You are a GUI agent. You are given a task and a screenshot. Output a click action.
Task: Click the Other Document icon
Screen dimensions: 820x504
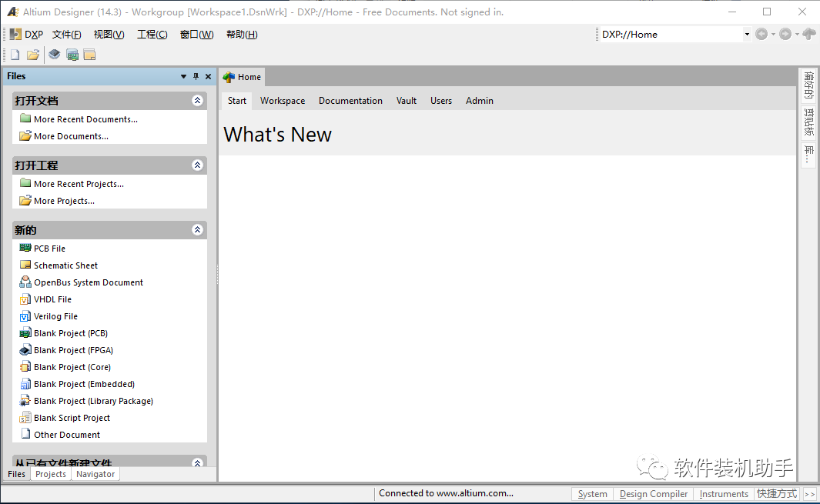click(25, 434)
